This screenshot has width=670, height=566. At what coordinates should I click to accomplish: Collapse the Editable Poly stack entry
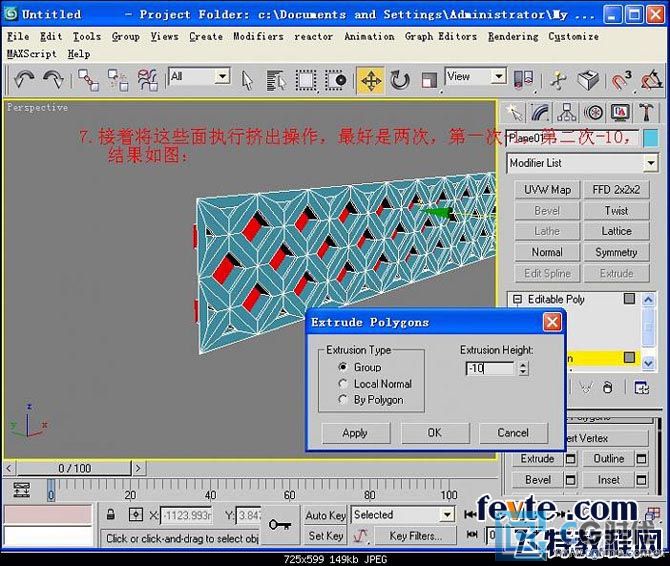point(517,299)
